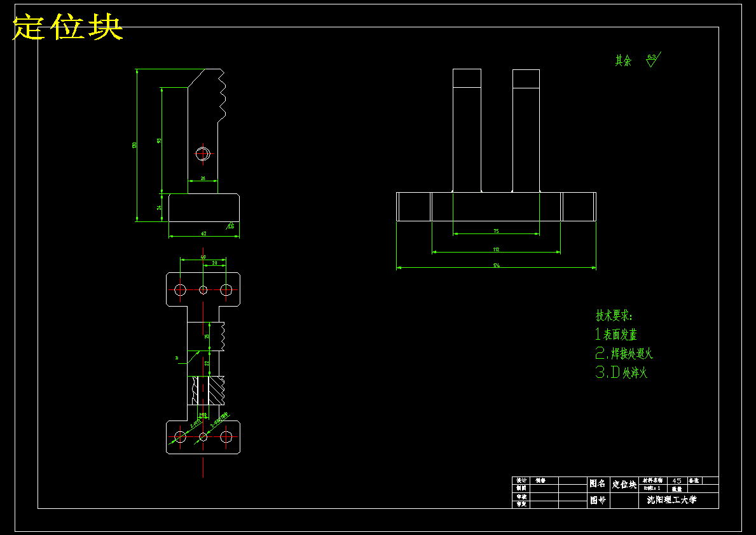The width and height of the screenshot is (756, 535).
Task: Click requirement line 1 表面发蓝
Action: point(616,334)
